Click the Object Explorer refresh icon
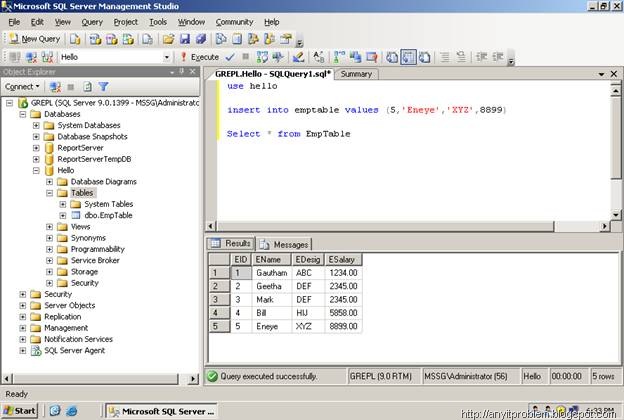 point(87,86)
